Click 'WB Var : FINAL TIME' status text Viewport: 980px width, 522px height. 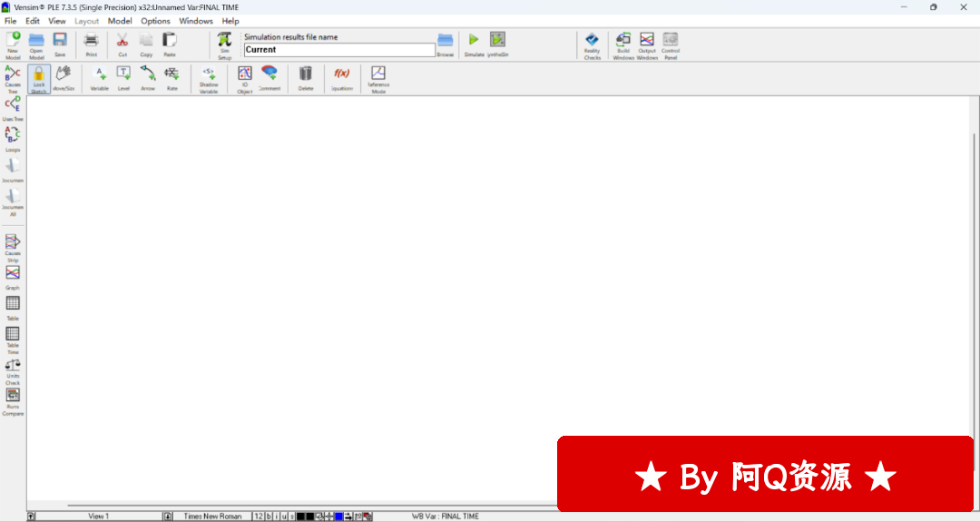[x=445, y=517]
